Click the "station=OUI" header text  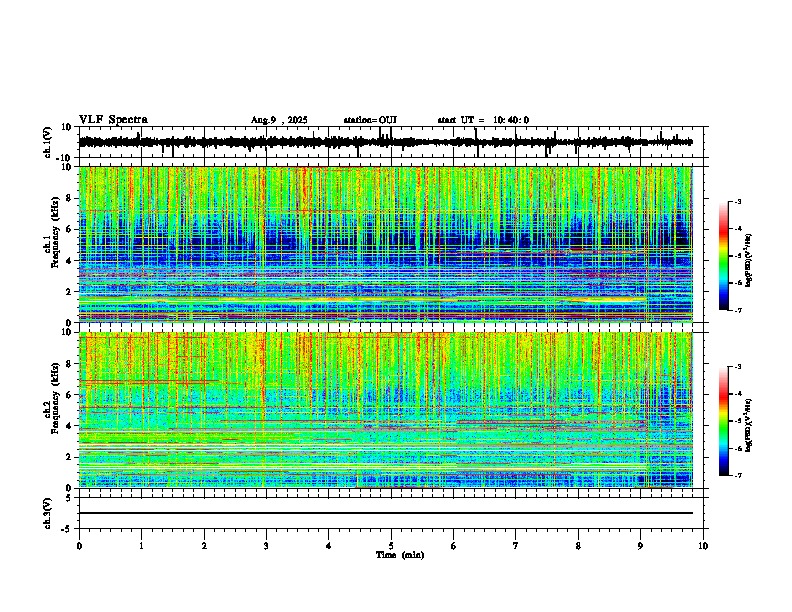click(x=370, y=120)
